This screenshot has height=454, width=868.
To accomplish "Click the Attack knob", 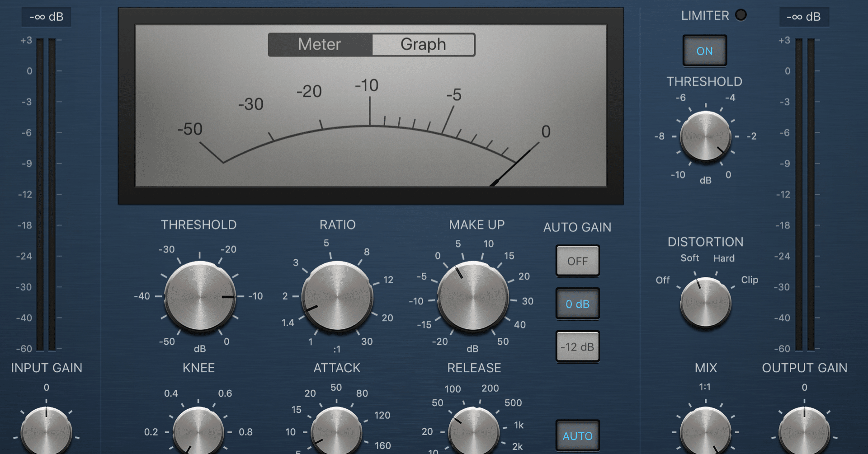I will [x=336, y=431].
